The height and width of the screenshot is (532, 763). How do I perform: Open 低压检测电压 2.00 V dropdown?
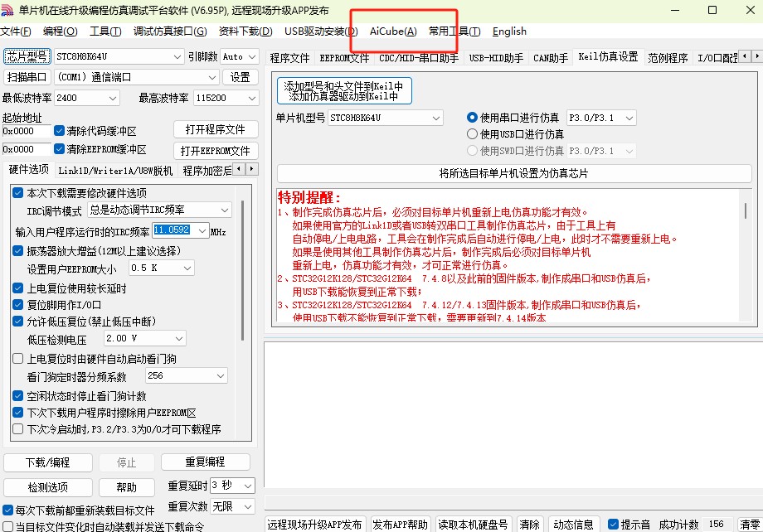[145, 338]
